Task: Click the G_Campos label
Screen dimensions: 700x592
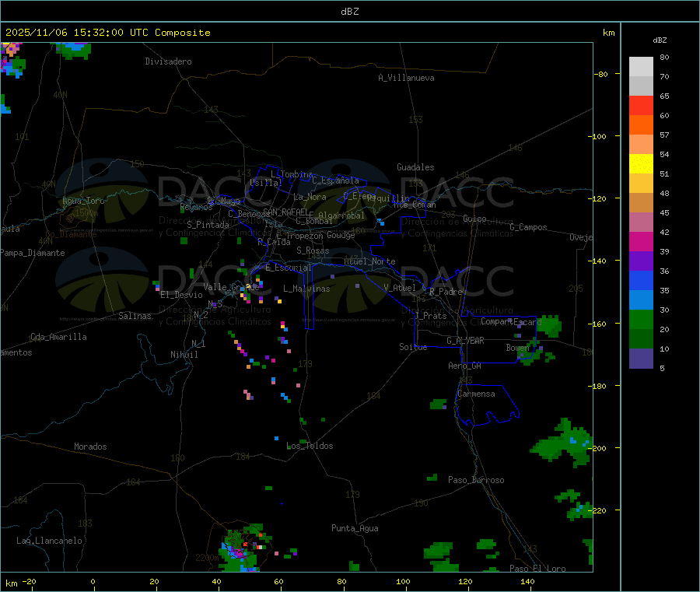Action: pos(529,227)
